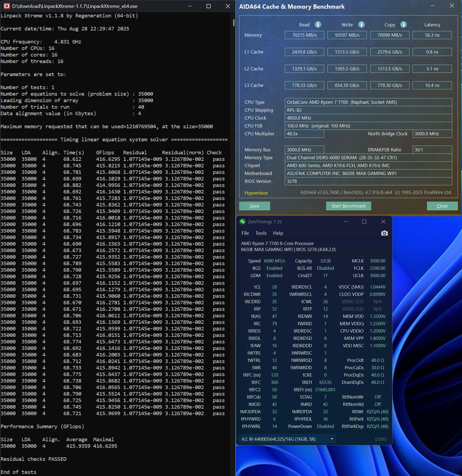
Task: Click the Close button in AIDA64
Action: coord(442,206)
